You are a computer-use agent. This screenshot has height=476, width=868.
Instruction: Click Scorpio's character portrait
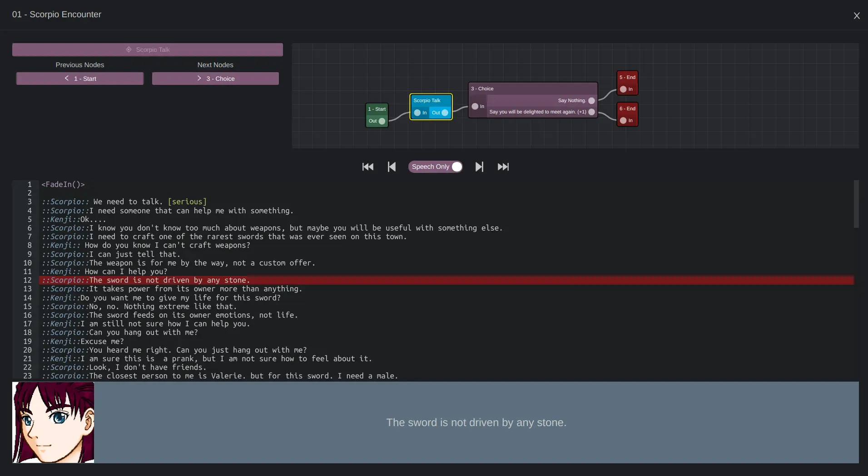[x=53, y=422]
